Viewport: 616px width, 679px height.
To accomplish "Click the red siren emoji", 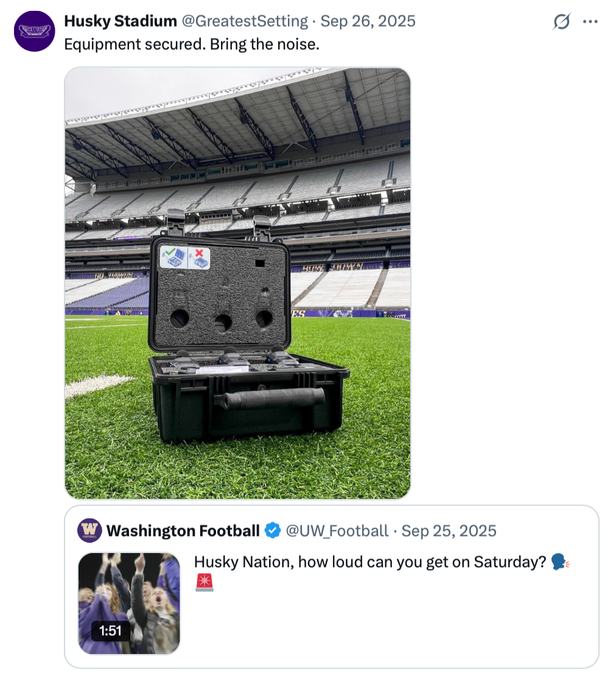I will (205, 583).
